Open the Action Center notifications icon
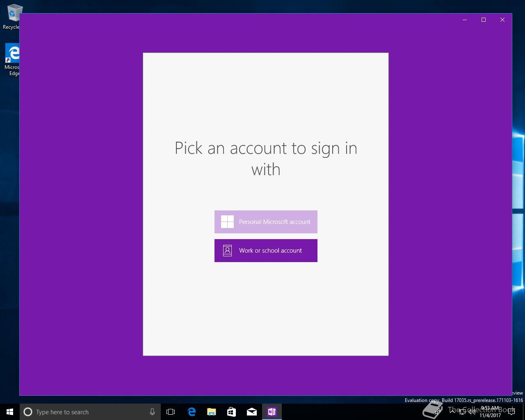Image resolution: width=525 pixels, height=420 pixels. tap(511, 412)
